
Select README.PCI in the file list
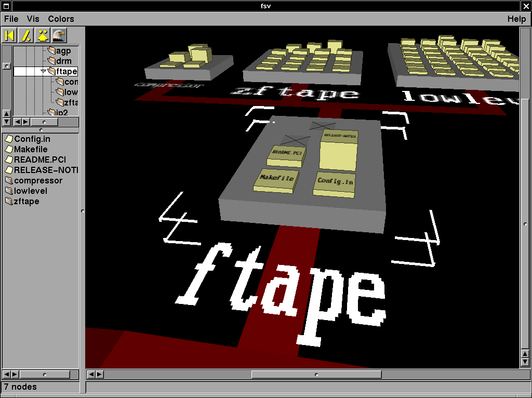(39, 160)
